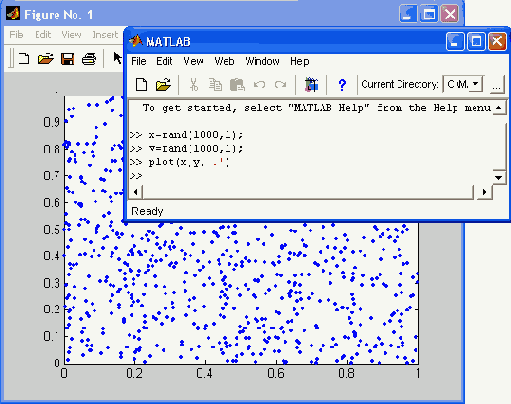Maximize the Figure No. 1 window
511x404 pixels.
pos(429,14)
